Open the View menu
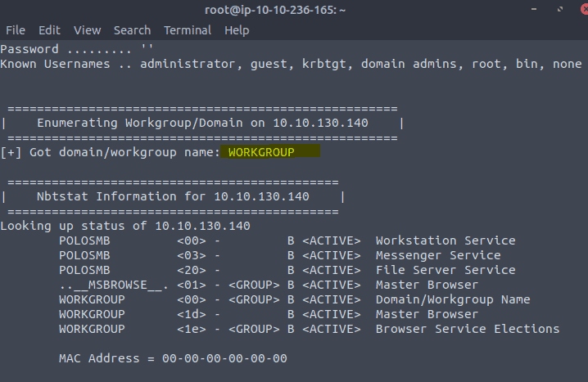Screen dimensions: 588x382 click(87, 30)
